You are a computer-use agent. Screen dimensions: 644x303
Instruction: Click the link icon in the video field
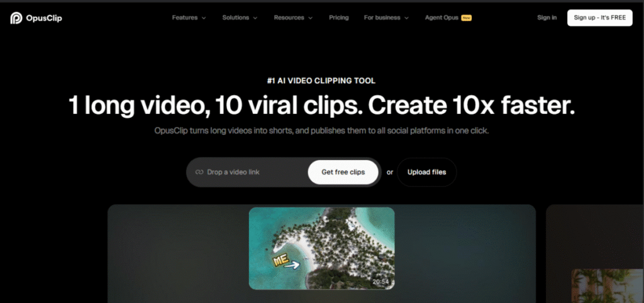199,172
